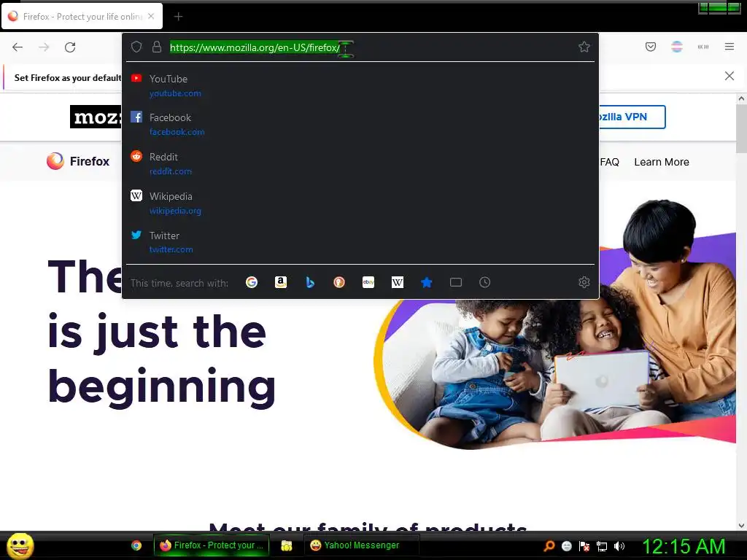Click the forward navigation arrow
Screen dimensions: 747x560
pos(44,47)
